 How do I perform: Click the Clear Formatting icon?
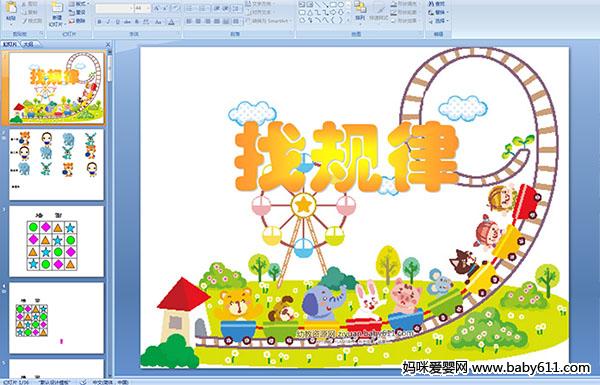(x=175, y=8)
